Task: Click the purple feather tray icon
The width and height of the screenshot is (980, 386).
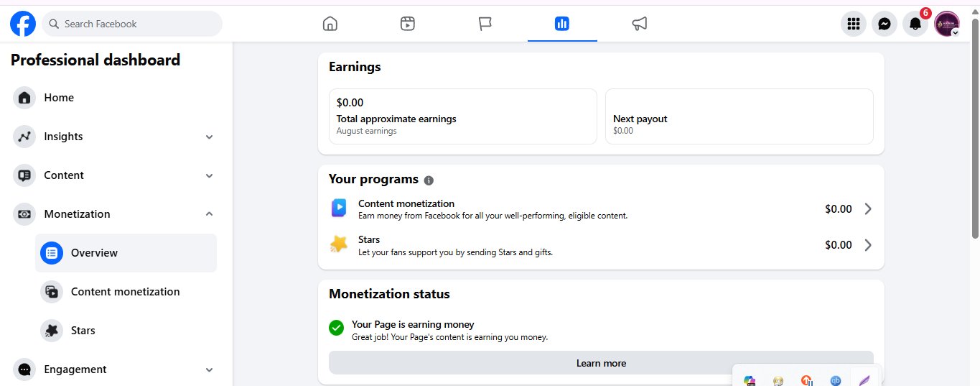Action: point(864,380)
